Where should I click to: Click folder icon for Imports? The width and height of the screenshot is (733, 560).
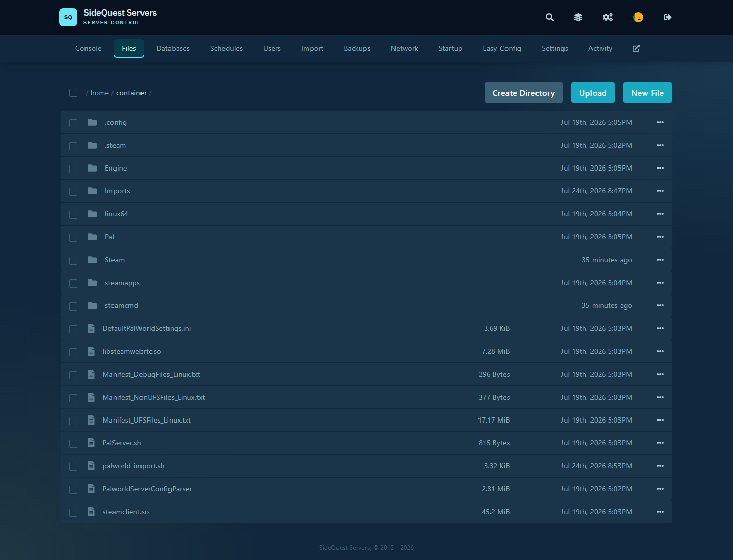(x=92, y=191)
